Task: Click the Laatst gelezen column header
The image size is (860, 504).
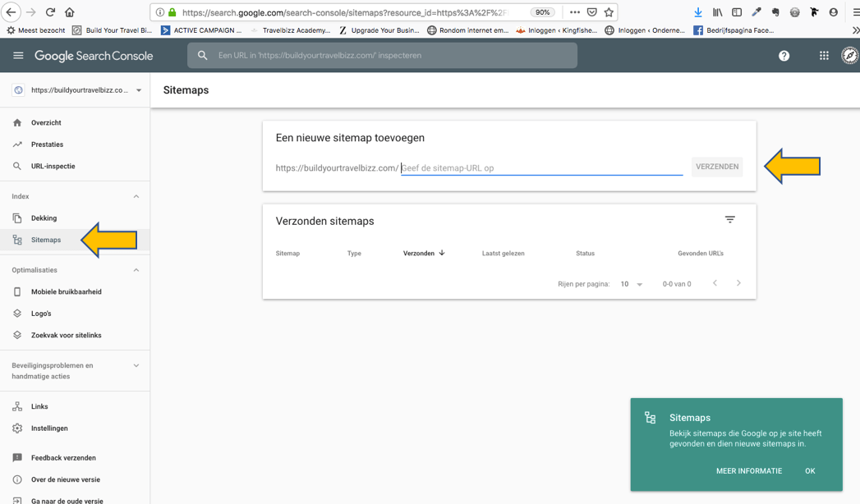Action: pos(503,253)
